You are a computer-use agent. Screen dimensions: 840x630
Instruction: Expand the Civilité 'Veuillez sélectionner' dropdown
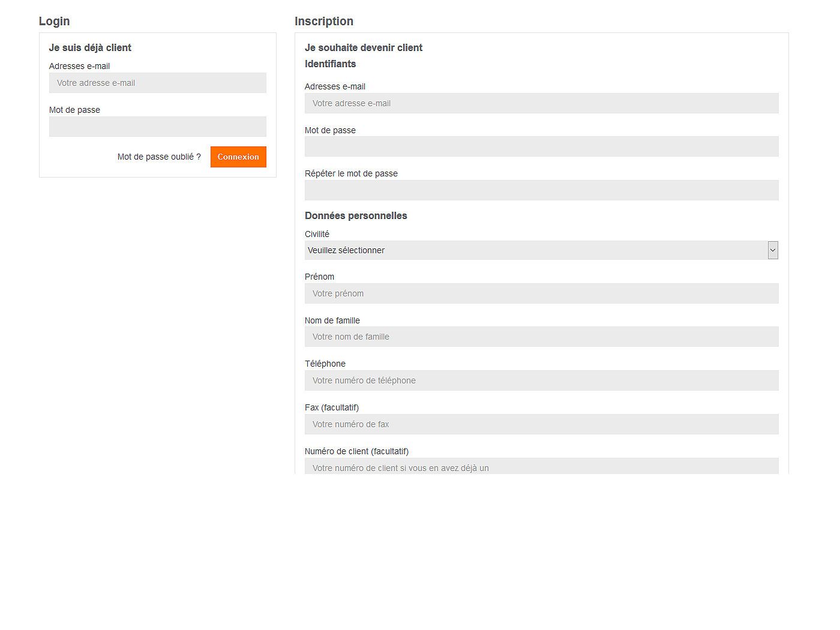tap(541, 250)
